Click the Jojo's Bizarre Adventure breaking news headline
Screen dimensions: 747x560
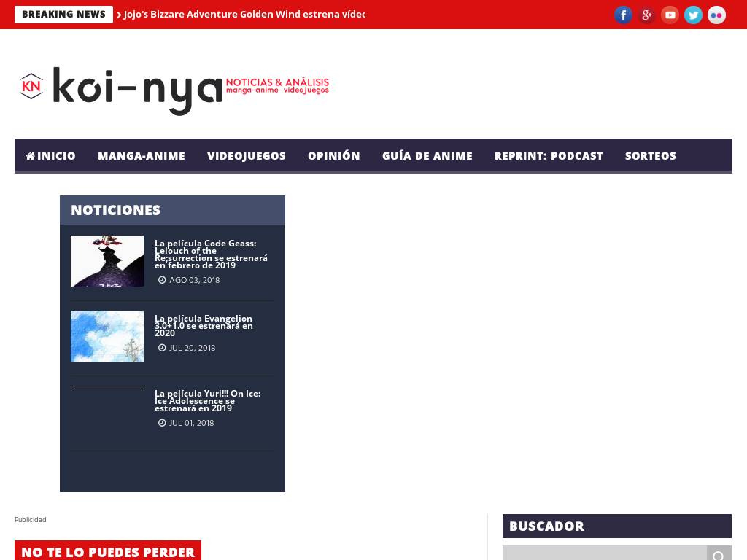click(x=244, y=15)
